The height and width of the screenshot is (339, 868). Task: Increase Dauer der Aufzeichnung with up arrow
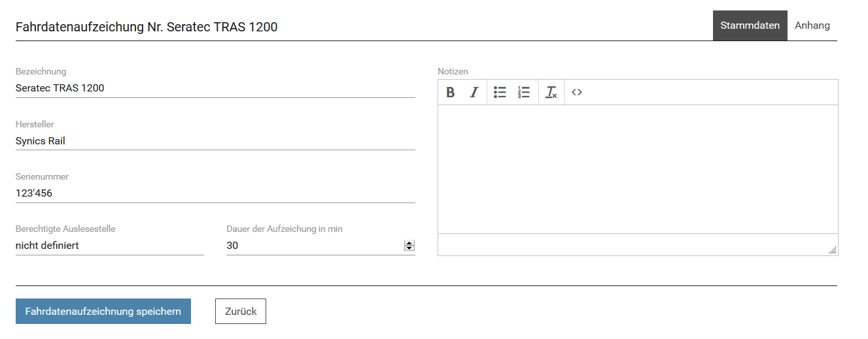point(409,243)
